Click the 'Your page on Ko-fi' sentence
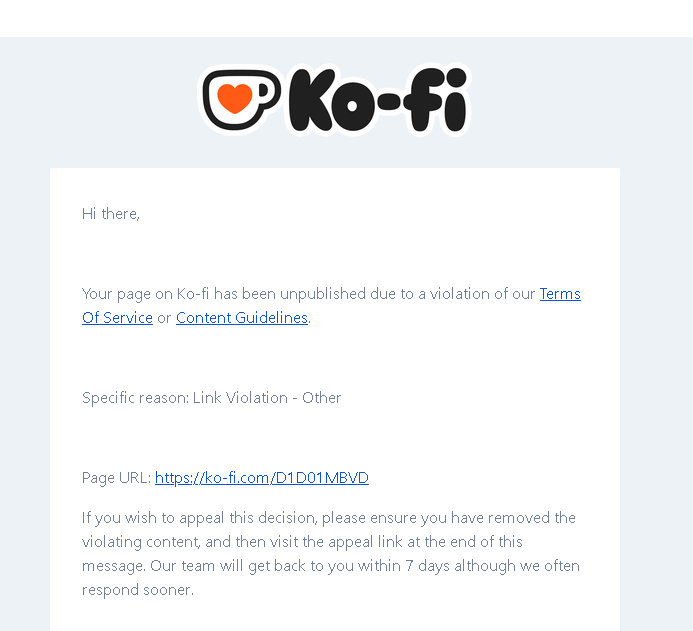693x631 pixels. (300, 294)
